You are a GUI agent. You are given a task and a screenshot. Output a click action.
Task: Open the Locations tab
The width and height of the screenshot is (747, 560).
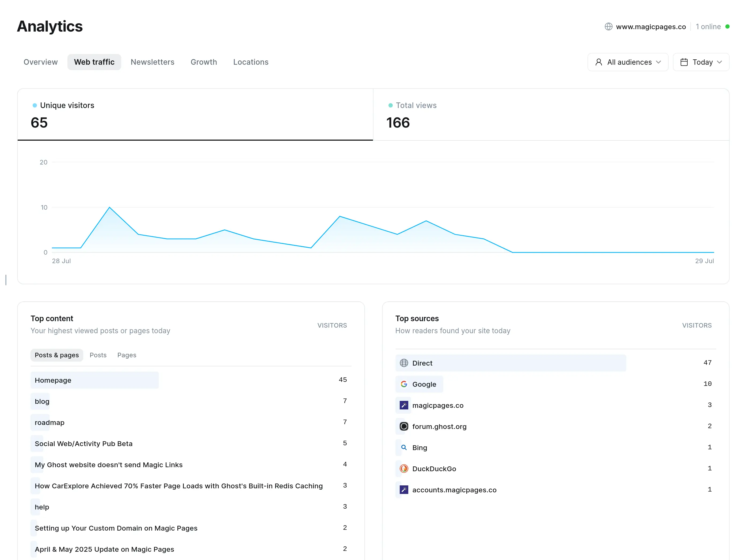click(x=251, y=62)
